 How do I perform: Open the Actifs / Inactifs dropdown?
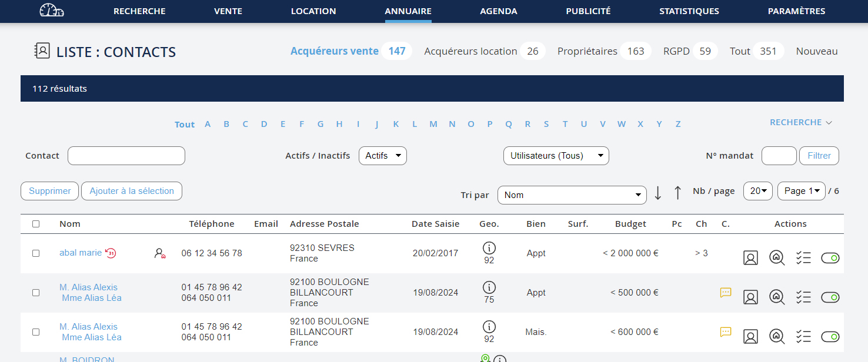382,156
